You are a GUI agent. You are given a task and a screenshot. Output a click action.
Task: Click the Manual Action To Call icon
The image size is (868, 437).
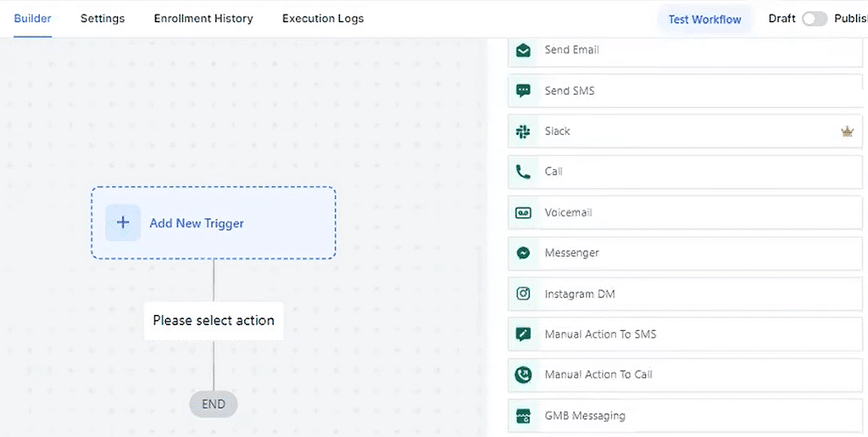(x=523, y=375)
